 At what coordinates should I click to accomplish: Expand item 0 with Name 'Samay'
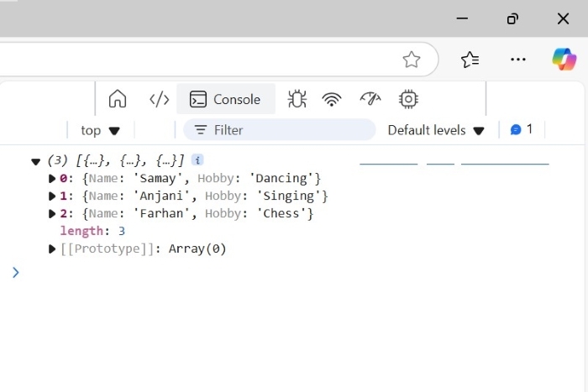click(52, 179)
